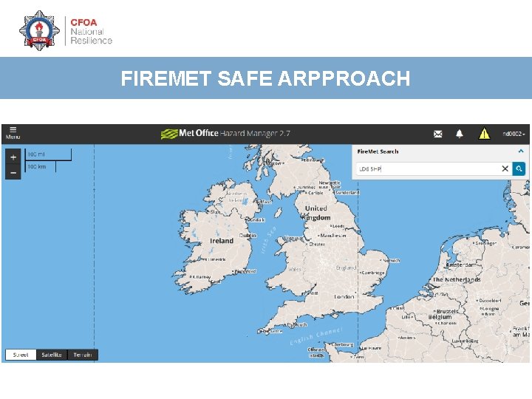Click London on the map
The width and height of the screenshot is (532, 399).
[344, 296]
